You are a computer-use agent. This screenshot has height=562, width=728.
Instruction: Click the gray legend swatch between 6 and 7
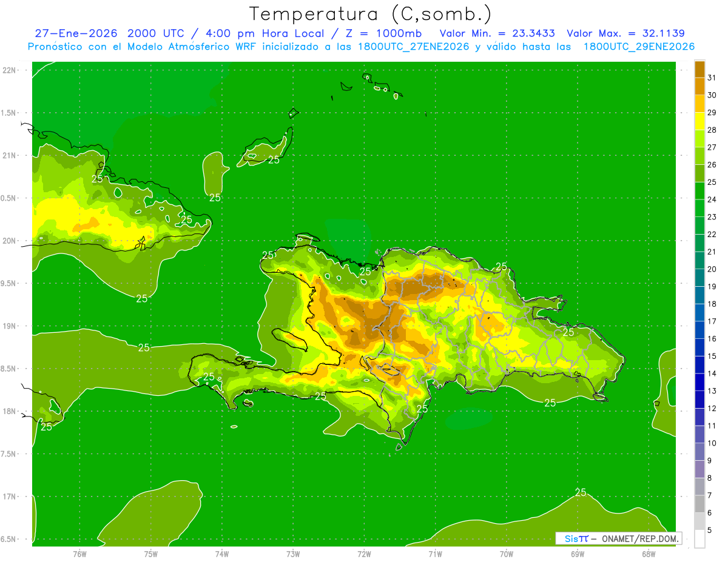[x=699, y=504]
